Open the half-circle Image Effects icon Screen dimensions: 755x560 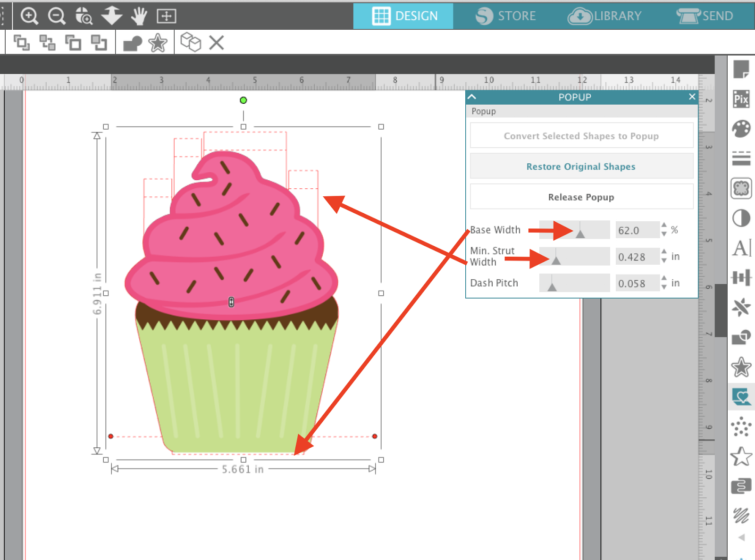tap(741, 218)
